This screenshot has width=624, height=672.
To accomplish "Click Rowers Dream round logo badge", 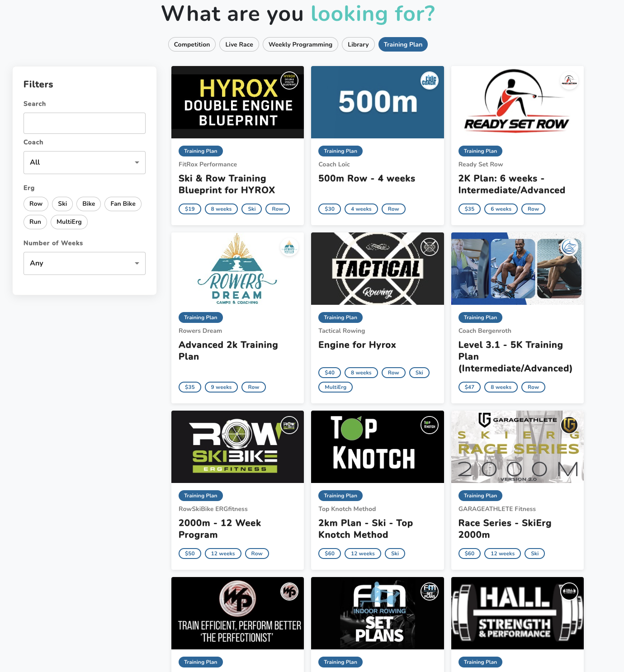I will pos(289,247).
